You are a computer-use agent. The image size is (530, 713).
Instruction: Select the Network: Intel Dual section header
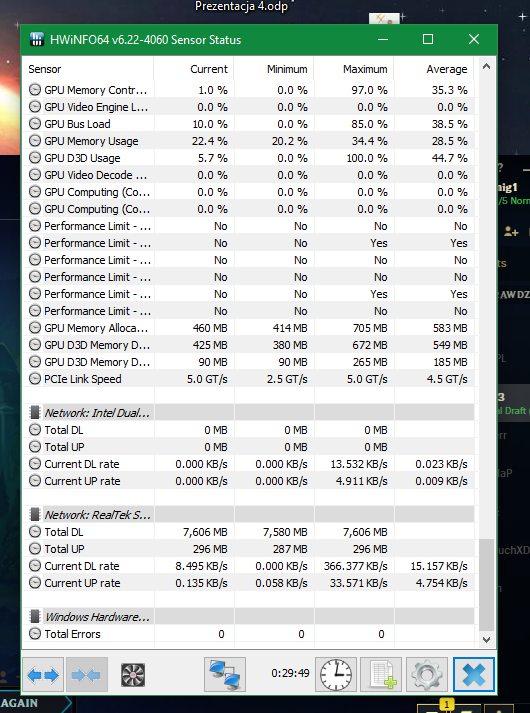[x=248, y=412]
